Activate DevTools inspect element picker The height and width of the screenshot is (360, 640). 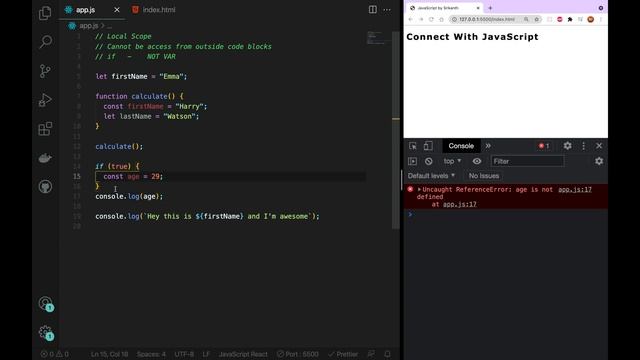pyautogui.click(x=413, y=146)
